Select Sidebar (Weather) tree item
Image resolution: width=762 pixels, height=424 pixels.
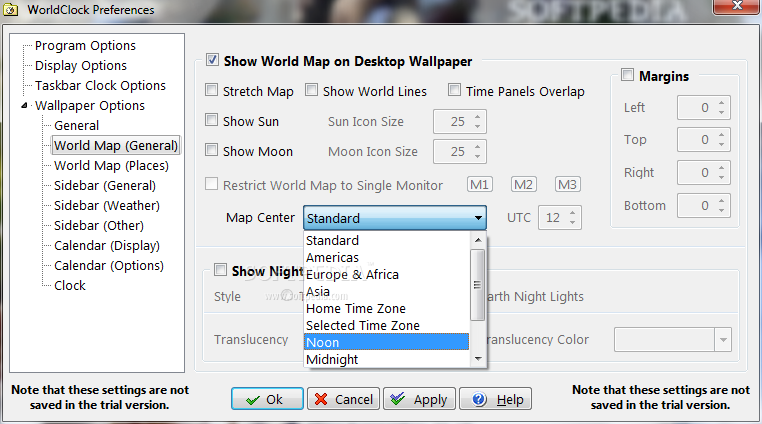(107, 205)
